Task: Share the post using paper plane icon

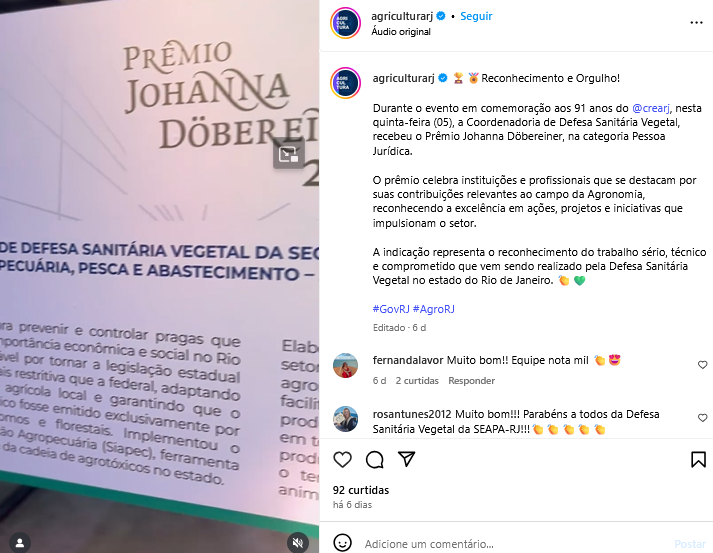Action: [x=407, y=459]
